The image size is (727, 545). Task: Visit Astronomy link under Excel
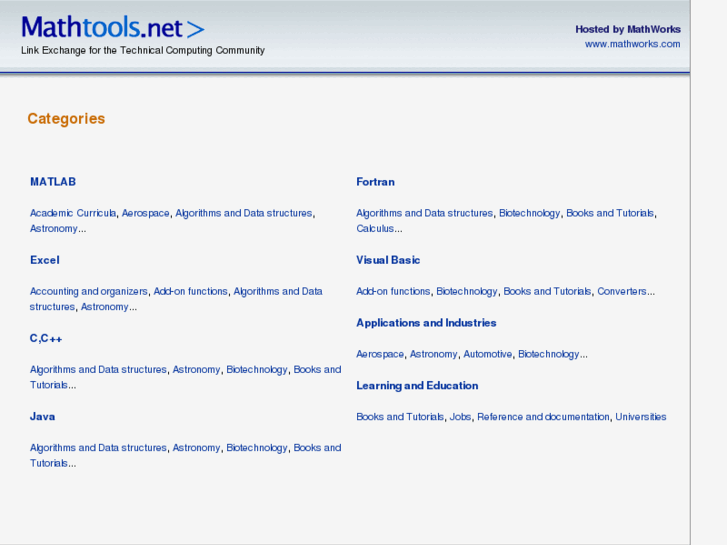click(x=105, y=307)
